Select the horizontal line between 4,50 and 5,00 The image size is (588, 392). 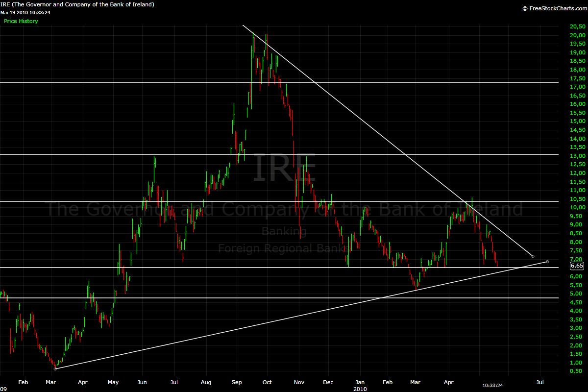[279, 298]
